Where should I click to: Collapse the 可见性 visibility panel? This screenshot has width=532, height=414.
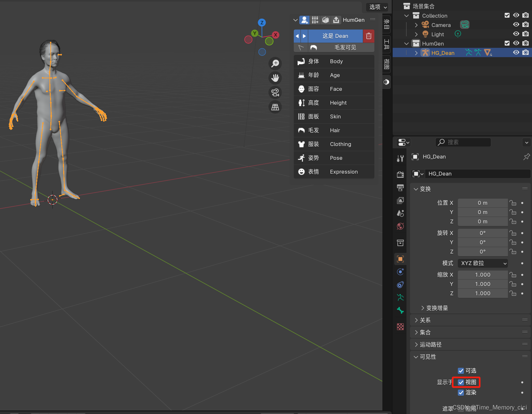416,357
